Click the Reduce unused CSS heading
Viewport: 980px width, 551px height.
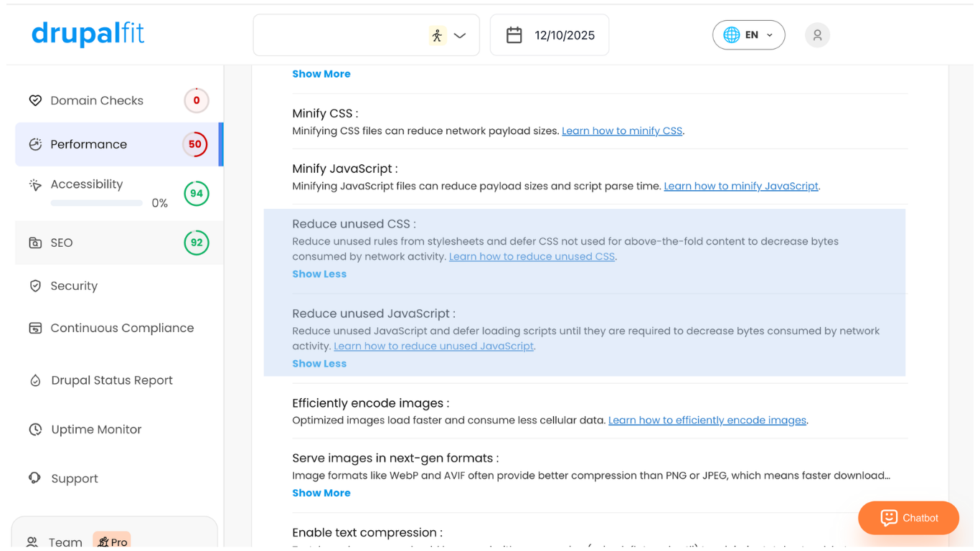354,224
